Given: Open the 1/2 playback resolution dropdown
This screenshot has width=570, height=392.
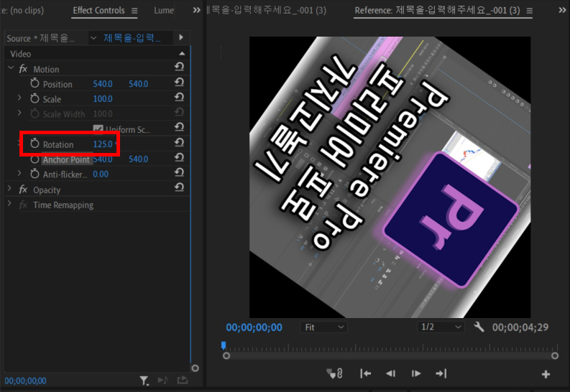Looking at the screenshot, I should tap(440, 327).
